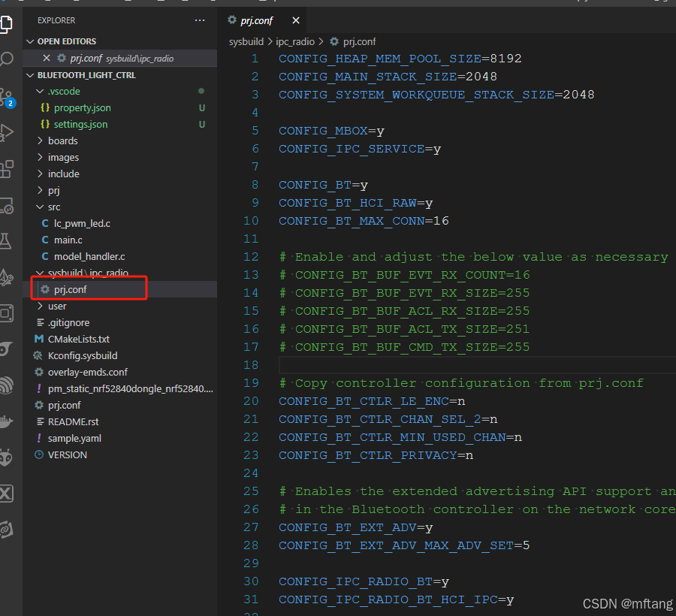Collapse the OPEN EDITORS section
The height and width of the screenshot is (616, 676).
pyautogui.click(x=32, y=41)
